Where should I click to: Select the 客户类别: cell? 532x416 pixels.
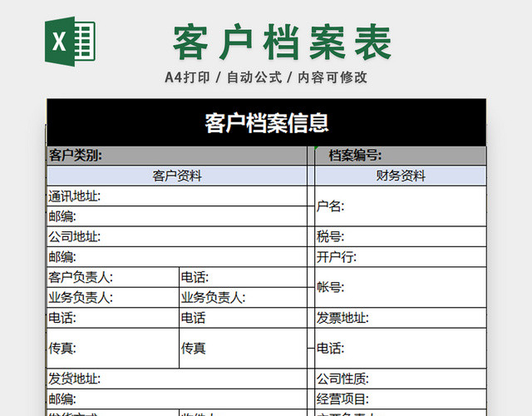[177, 156]
